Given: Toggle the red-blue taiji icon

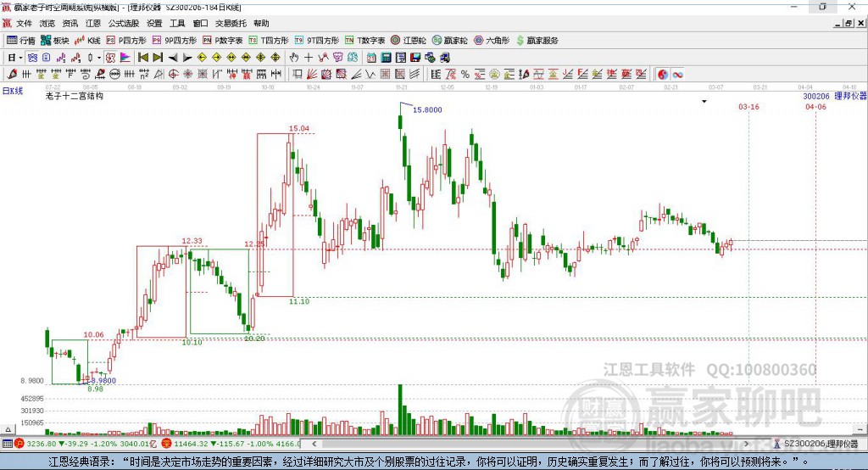Looking at the screenshot, I should tap(663, 75).
